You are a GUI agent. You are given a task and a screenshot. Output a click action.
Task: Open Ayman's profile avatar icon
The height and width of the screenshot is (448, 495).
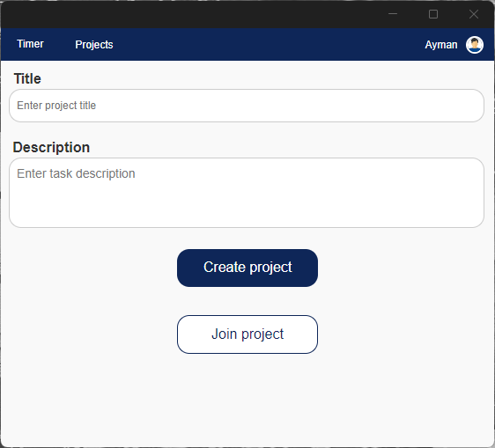pyautogui.click(x=475, y=45)
